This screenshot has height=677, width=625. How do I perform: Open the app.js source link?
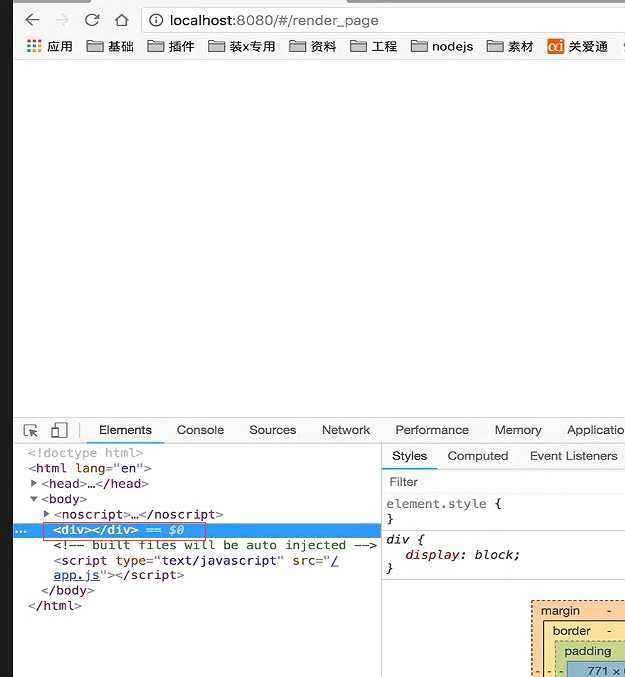click(x=76, y=575)
